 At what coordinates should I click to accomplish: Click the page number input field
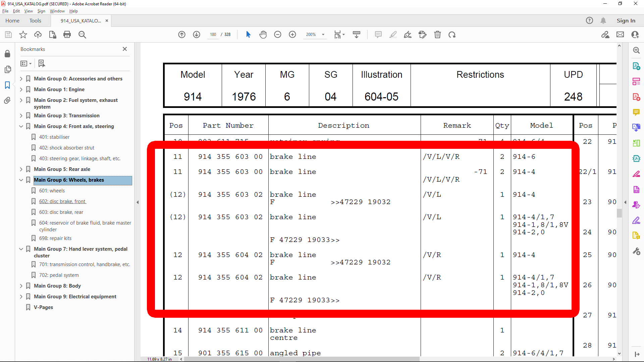pos(213,35)
